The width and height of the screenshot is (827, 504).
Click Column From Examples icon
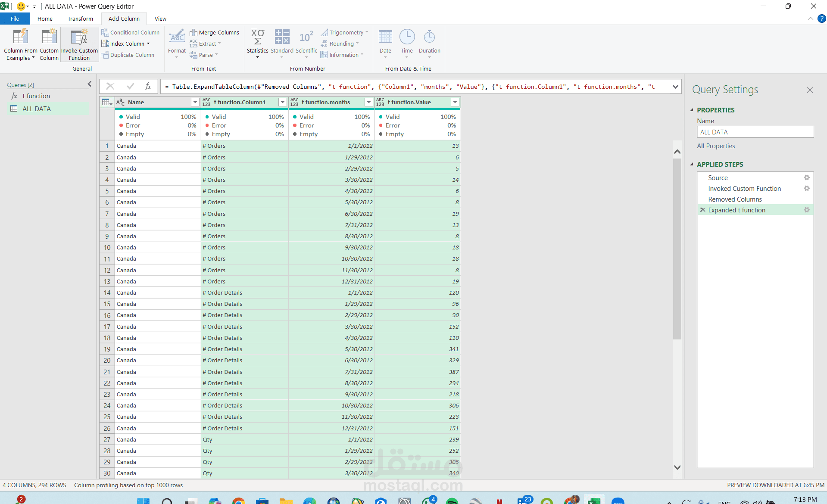coord(20,45)
